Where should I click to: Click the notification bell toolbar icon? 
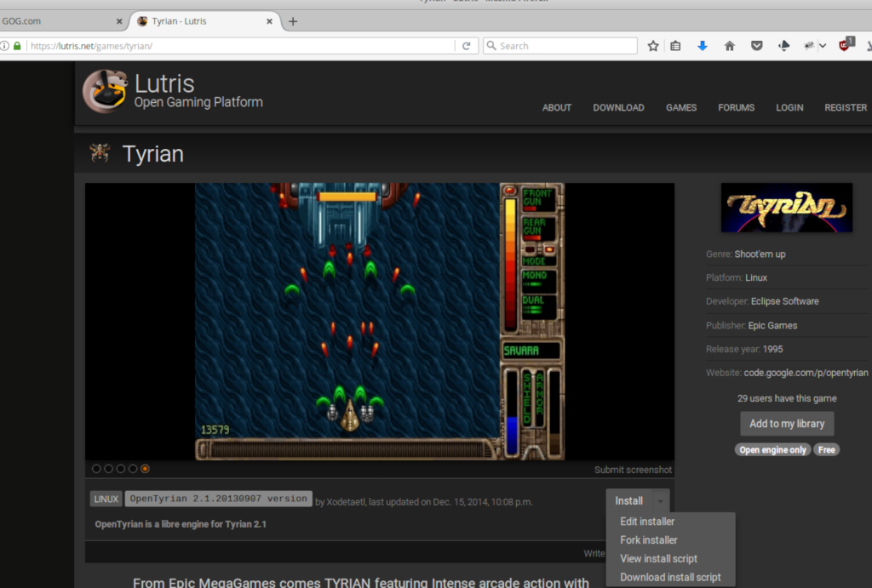783,46
